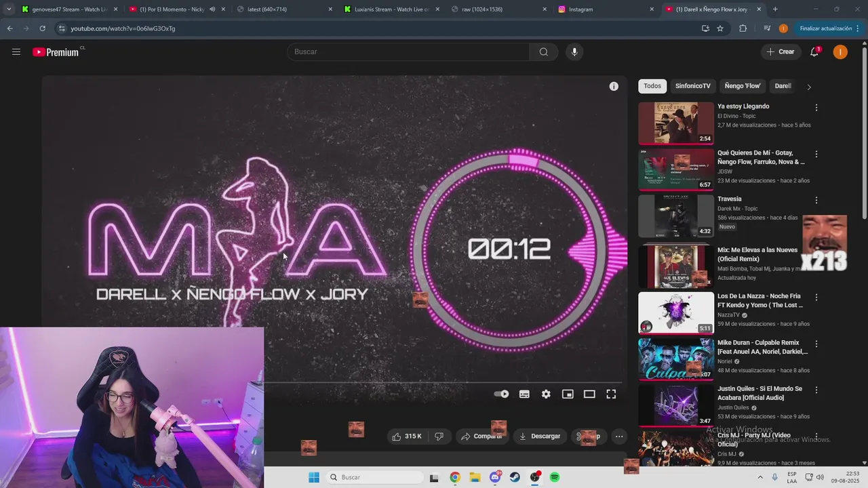This screenshot has width=868, height=488.
Task: Open tab search dropdown arrow
Action: pos(8,9)
